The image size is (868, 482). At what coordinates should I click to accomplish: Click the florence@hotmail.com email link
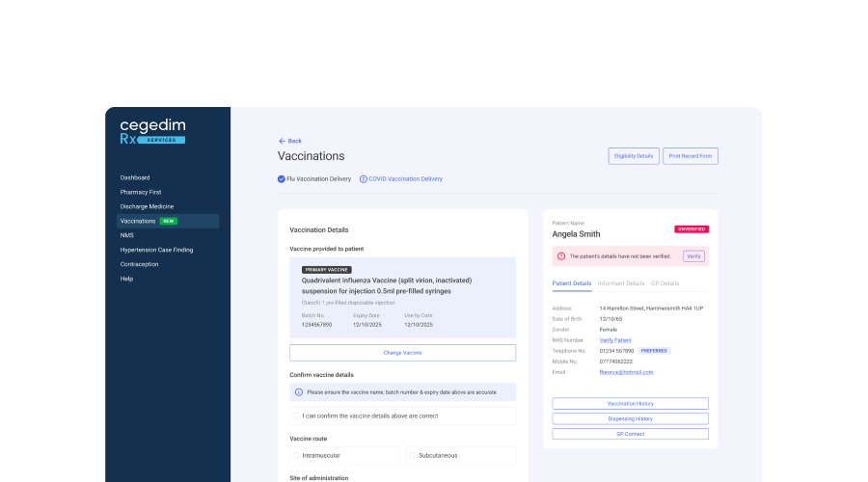tap(626, 372)
